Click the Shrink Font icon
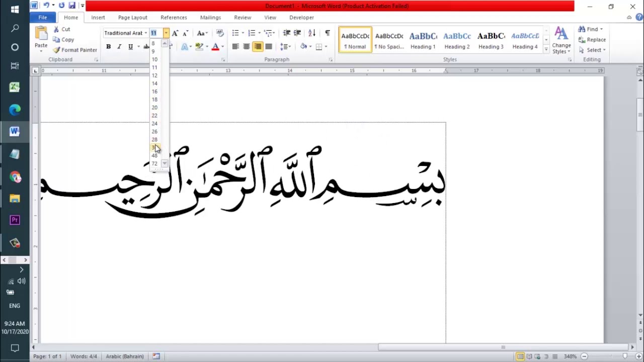Screen dimensions: 644x362 pyautogui.click(x=185, y=33)
